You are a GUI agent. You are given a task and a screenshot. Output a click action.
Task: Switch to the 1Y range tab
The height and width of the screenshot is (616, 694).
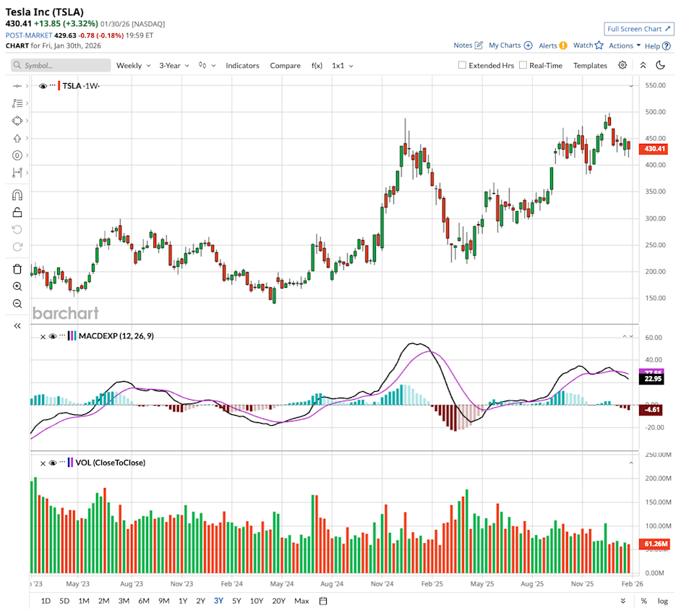[x=182, y=600]
